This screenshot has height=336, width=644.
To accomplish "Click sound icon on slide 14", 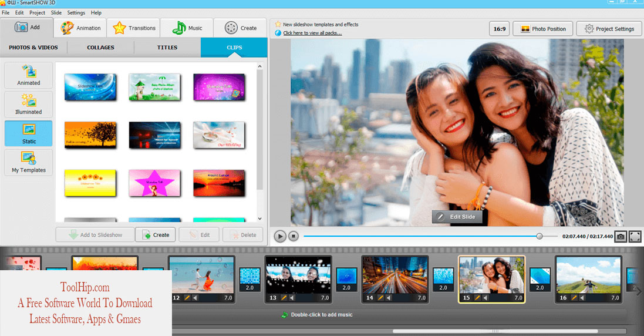I will pyautogui.click(x=389, y=298).
